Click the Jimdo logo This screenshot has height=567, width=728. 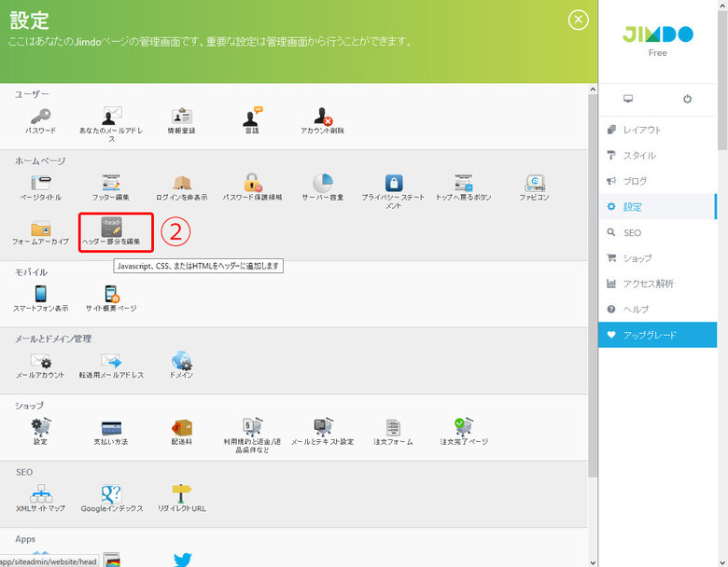[657, 35]
